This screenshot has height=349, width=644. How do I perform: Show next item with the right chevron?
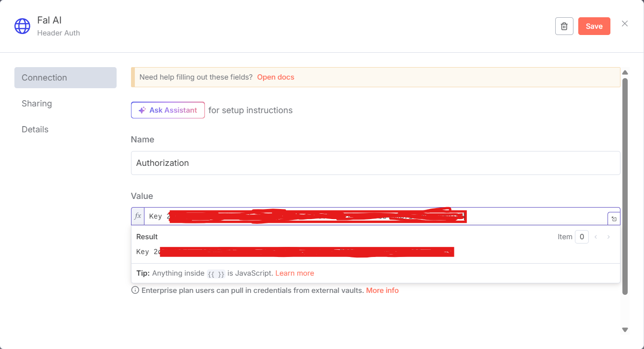[608, 236]
